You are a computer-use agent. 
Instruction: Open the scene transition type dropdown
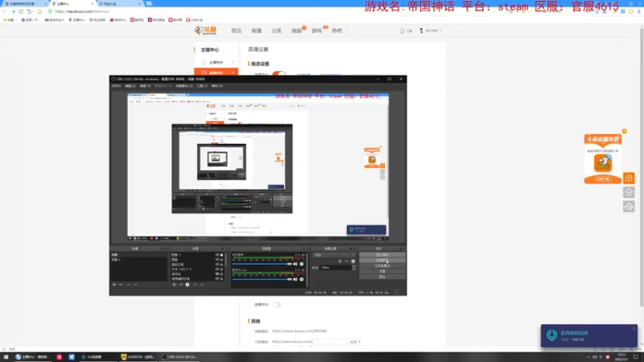(334, 255)
